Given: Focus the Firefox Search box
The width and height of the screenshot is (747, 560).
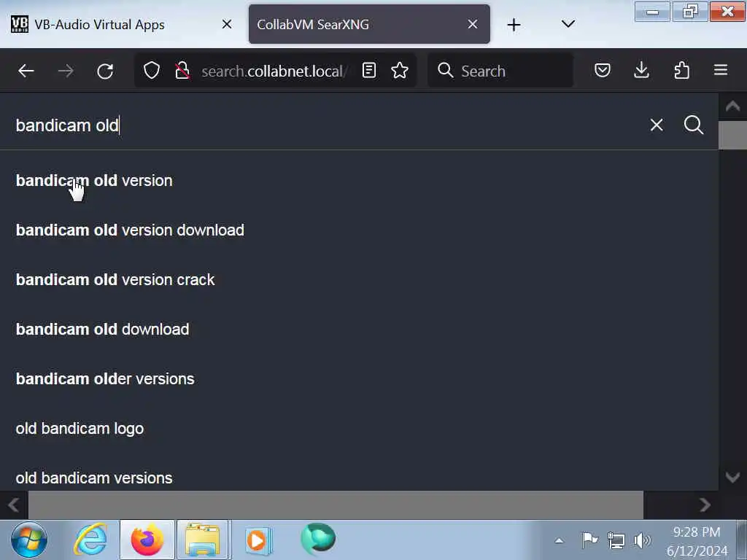Looking at the screenshot, I should click(500, 71).
